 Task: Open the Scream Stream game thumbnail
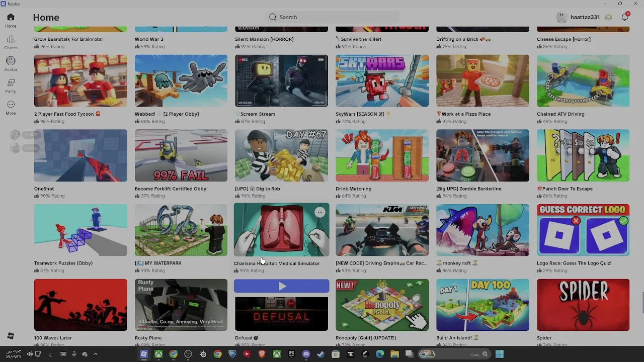[x=281, y=80]
